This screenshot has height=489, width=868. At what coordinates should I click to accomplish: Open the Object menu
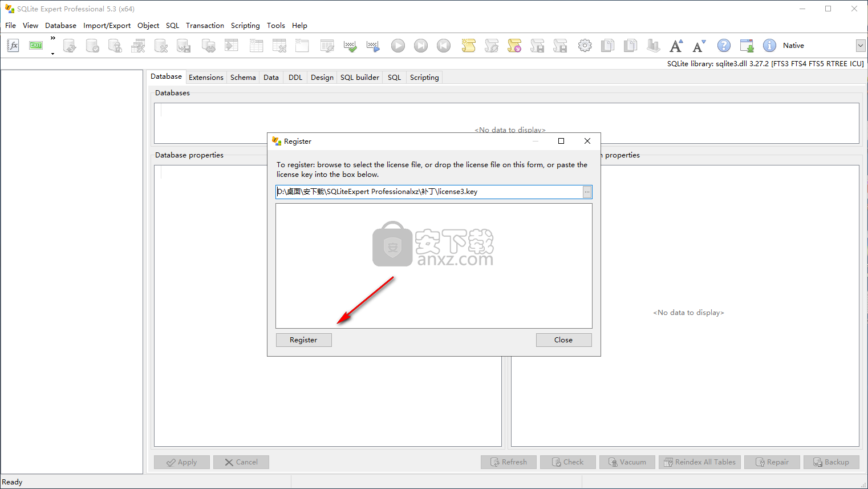click(x=148, y=26)
